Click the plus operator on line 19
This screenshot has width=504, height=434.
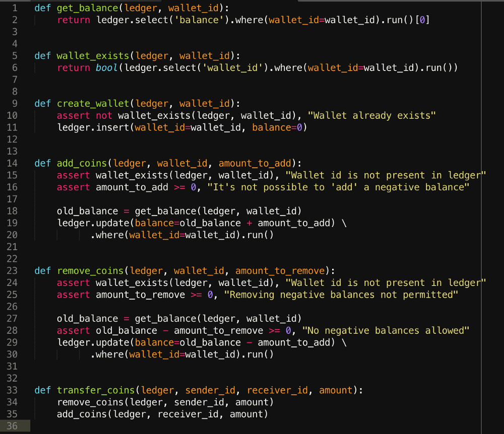click(x=249, y=223)
